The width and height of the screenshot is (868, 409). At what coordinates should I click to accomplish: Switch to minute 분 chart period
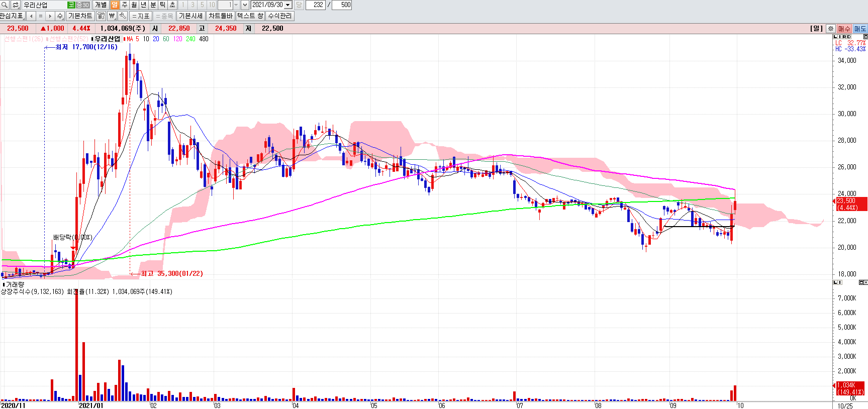click(x=153, y=5)
